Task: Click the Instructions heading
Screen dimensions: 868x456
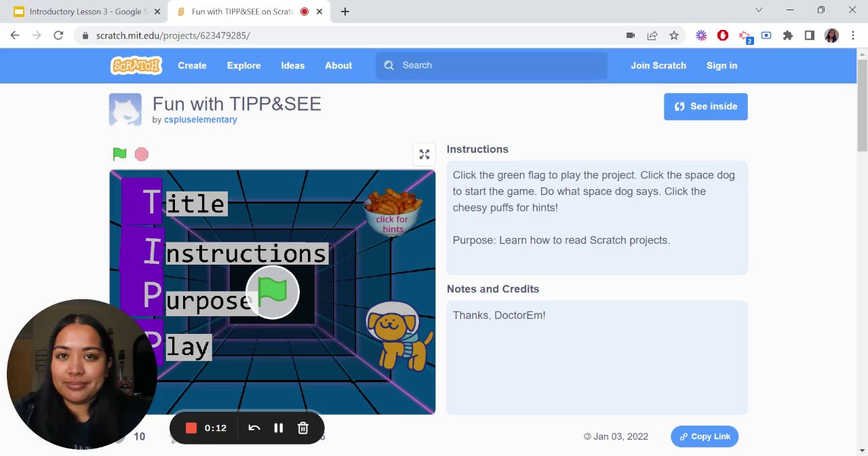Action: 477,149
